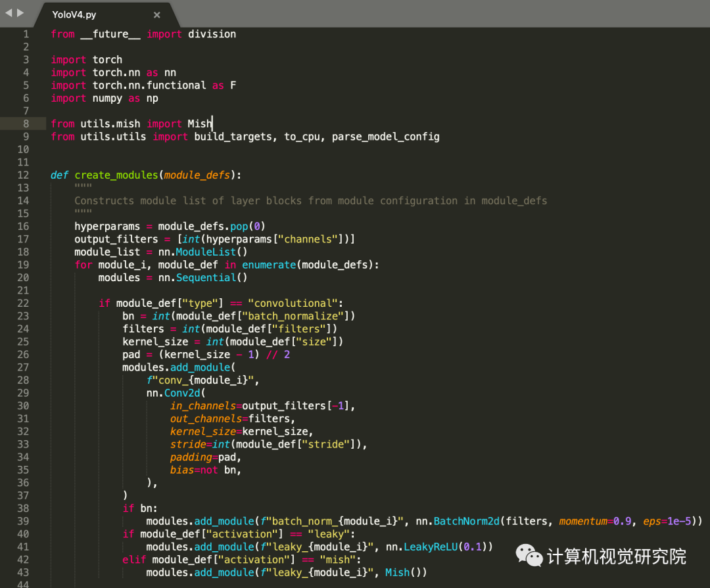Click 'BatchNorm2d' on line 39
The image size is (710, 588).
click(466, 521)
